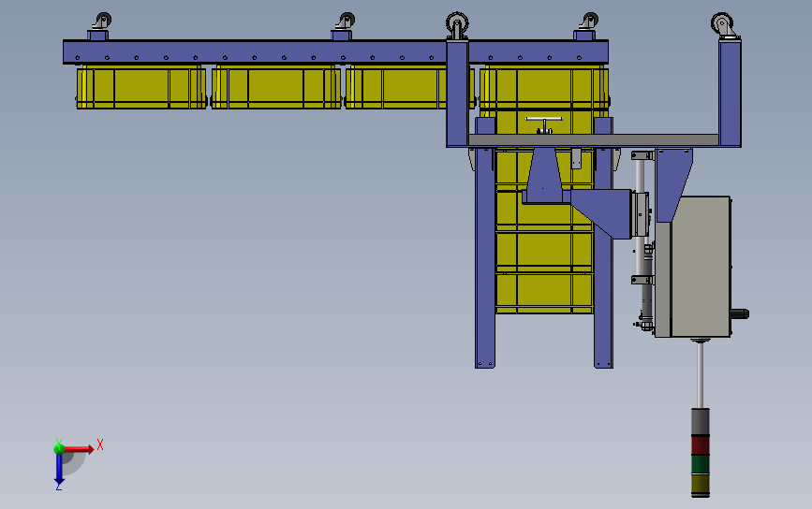The image size is (812, 509).
Task: Select the green Y axis sphere
Action: pos(59,448)
